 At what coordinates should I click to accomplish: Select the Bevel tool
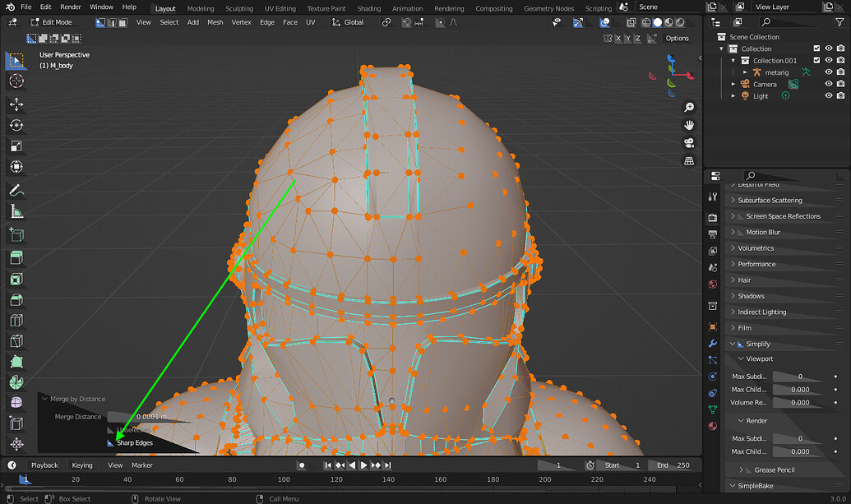pos(16,299)
